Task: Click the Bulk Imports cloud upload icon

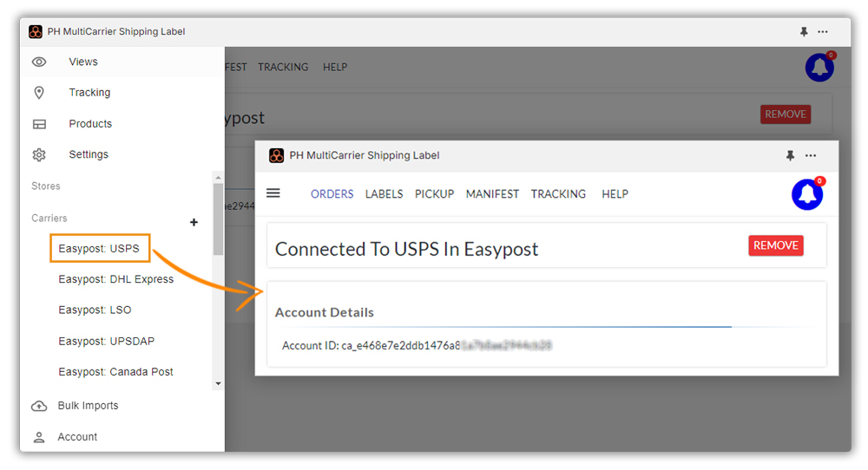Action: [x=39, y=406]
